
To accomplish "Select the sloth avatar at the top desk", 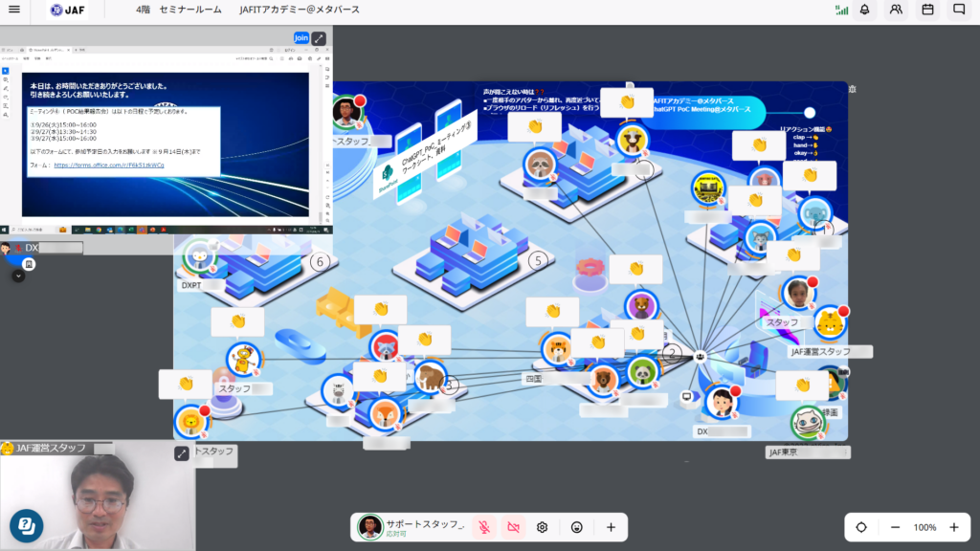I will (540, 165).
